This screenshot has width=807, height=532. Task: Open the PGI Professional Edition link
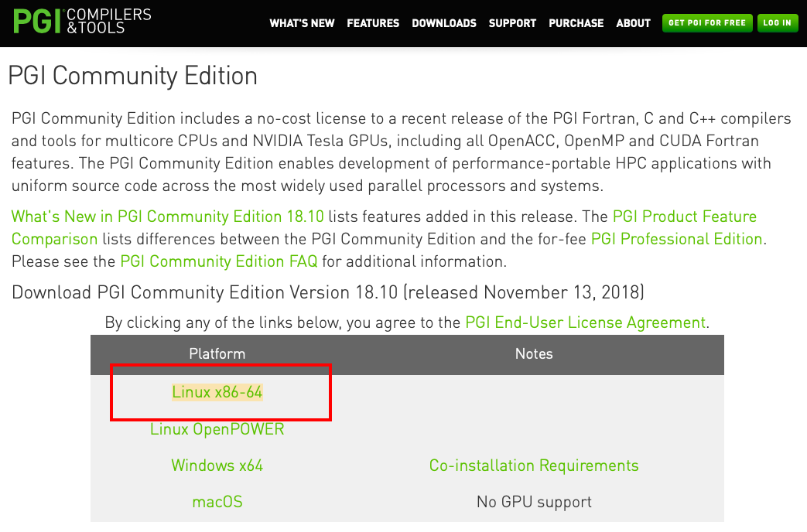[x=676, y=239]
